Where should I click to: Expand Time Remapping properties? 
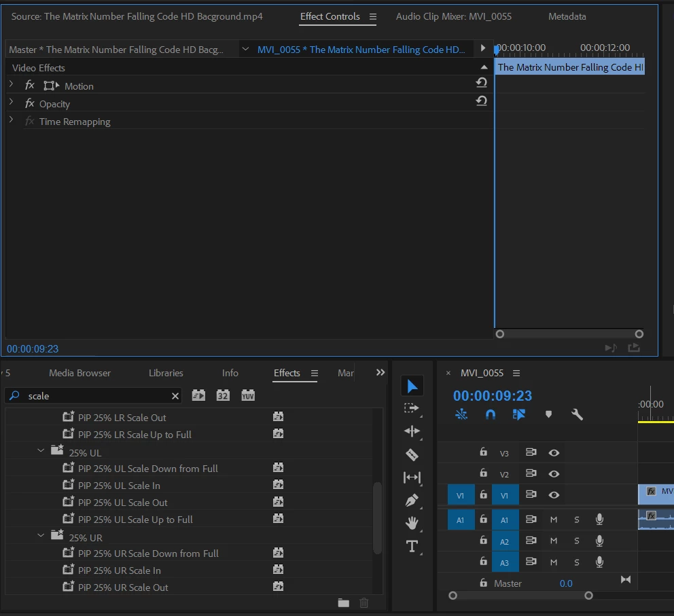11,120
